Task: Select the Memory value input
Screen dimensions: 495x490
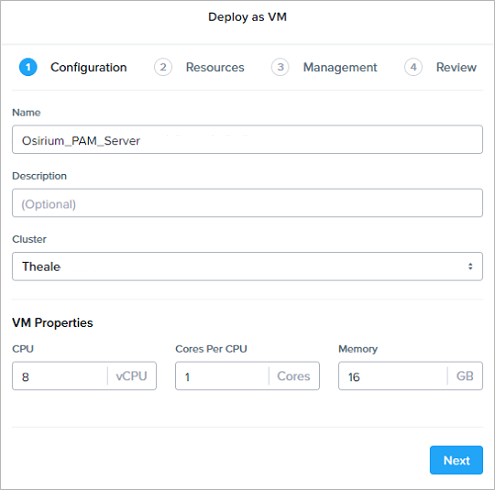Action: point(393,376)
